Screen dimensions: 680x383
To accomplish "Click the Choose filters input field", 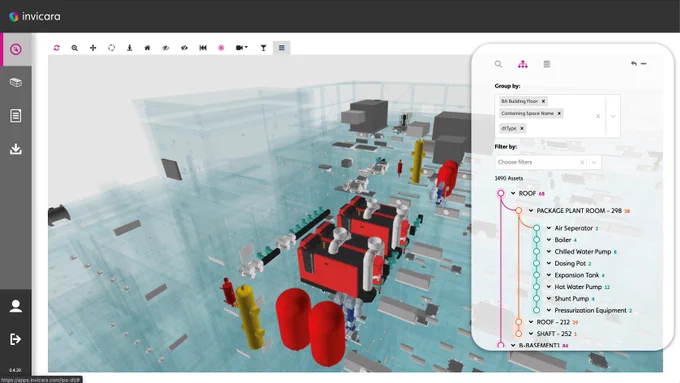I will (536, 162).
